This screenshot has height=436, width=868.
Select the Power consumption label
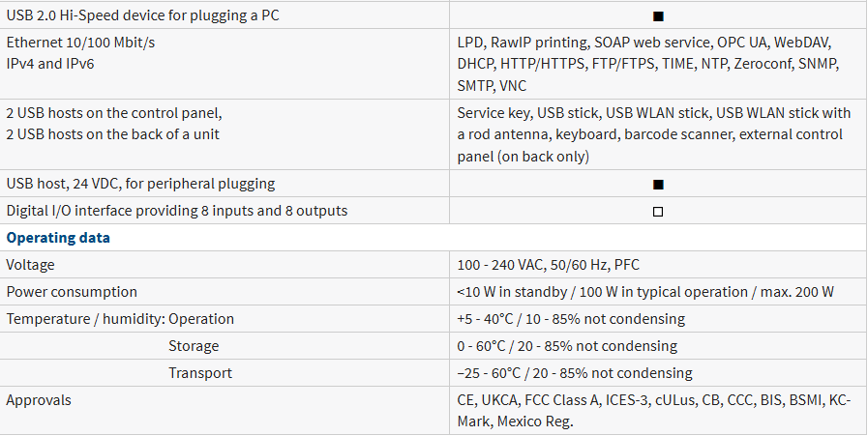click(72, 292)
